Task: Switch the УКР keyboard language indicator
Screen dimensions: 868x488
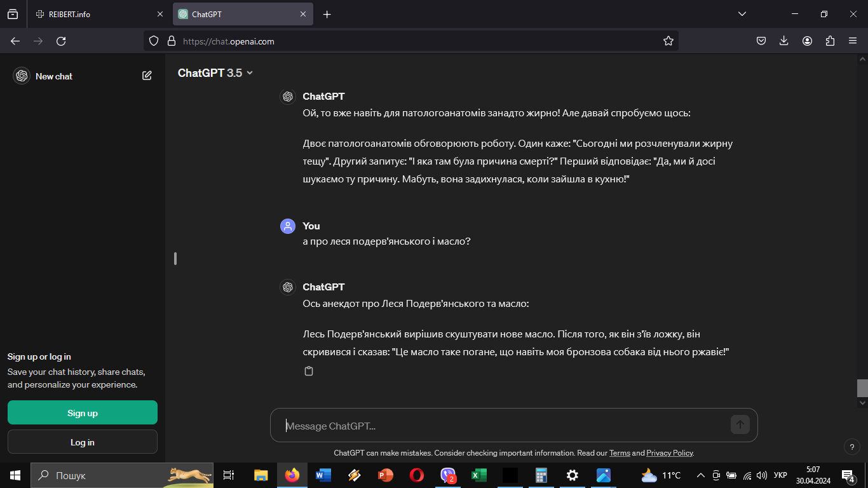Action: coord(780,475)
